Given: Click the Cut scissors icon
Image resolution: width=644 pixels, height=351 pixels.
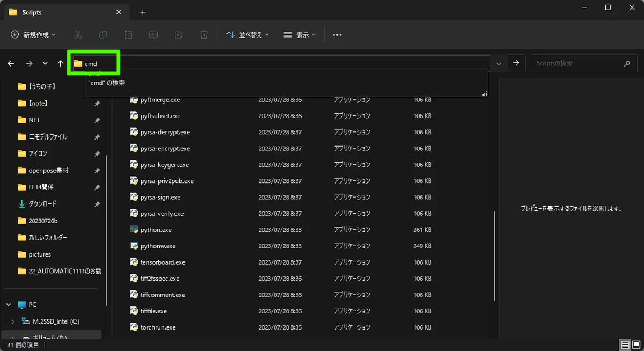Looking at the screenshot, I should [x=78, y=35].
